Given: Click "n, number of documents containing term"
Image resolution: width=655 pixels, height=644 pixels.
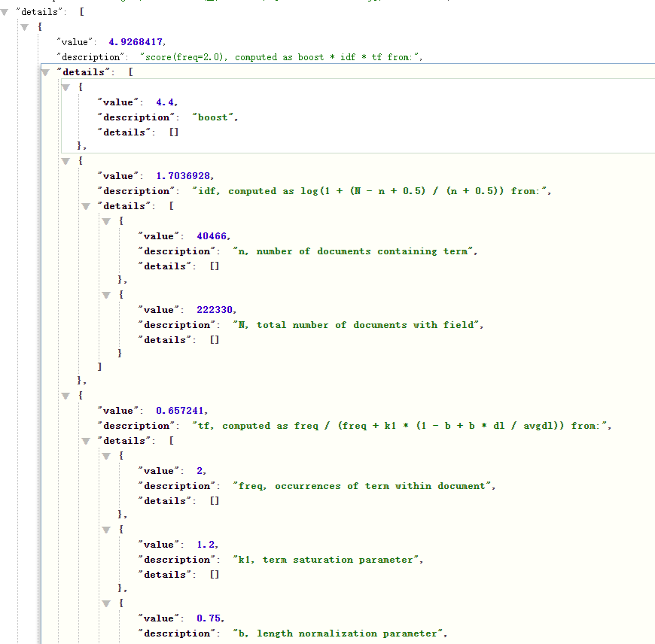Looking at the screenshot, I should point(353,251).
